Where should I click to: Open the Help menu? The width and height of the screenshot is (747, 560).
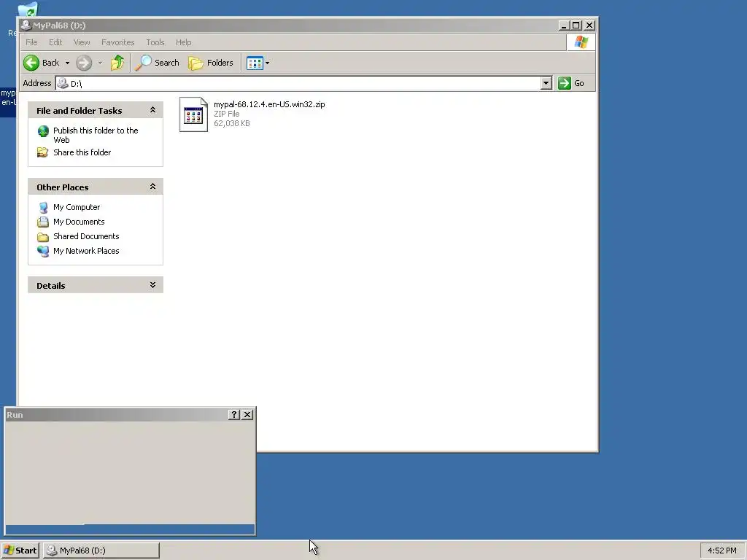[183, 42]
